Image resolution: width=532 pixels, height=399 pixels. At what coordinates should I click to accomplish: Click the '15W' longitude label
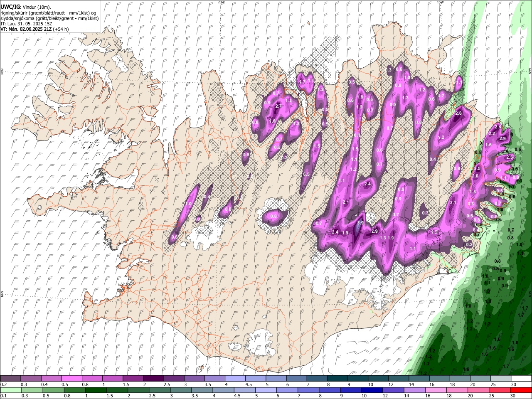440,2
